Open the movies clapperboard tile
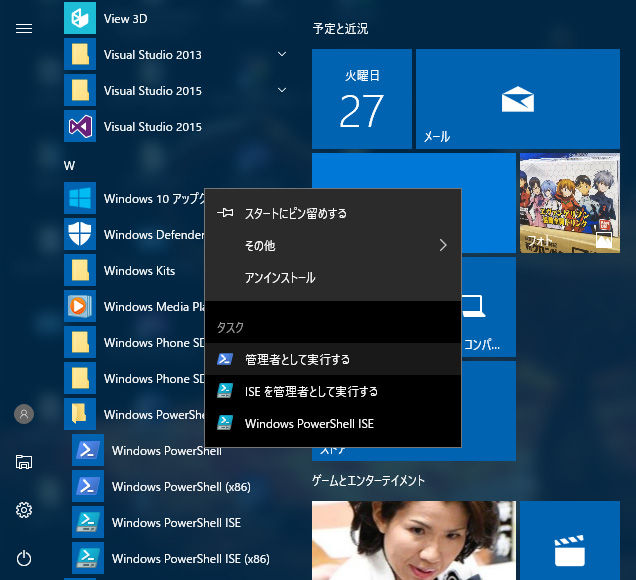The image size is (636, 580). click(570, 541)
